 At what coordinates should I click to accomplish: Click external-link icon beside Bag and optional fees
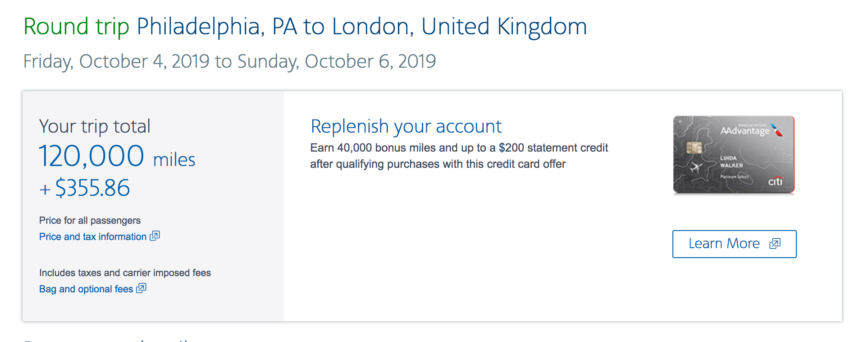[x=142, y=288]
